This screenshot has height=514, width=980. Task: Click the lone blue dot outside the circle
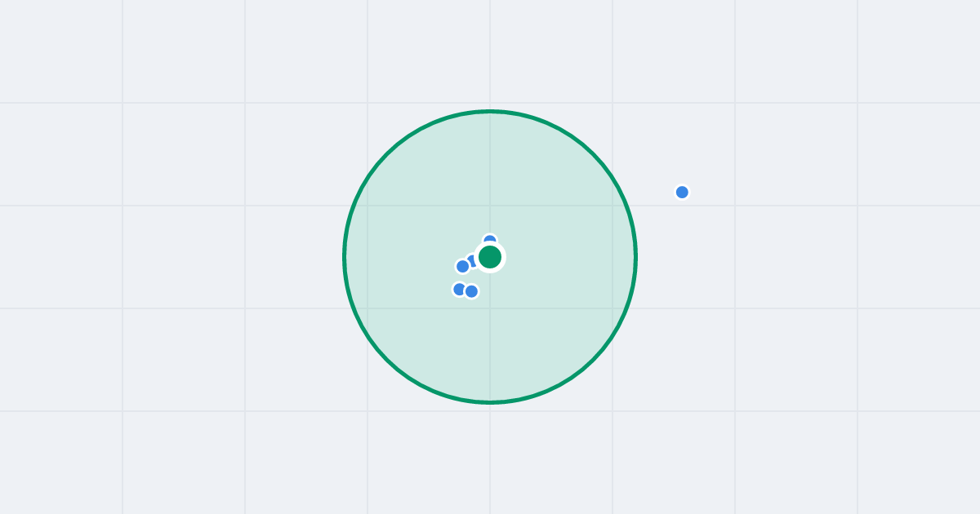tap(682, 193)
